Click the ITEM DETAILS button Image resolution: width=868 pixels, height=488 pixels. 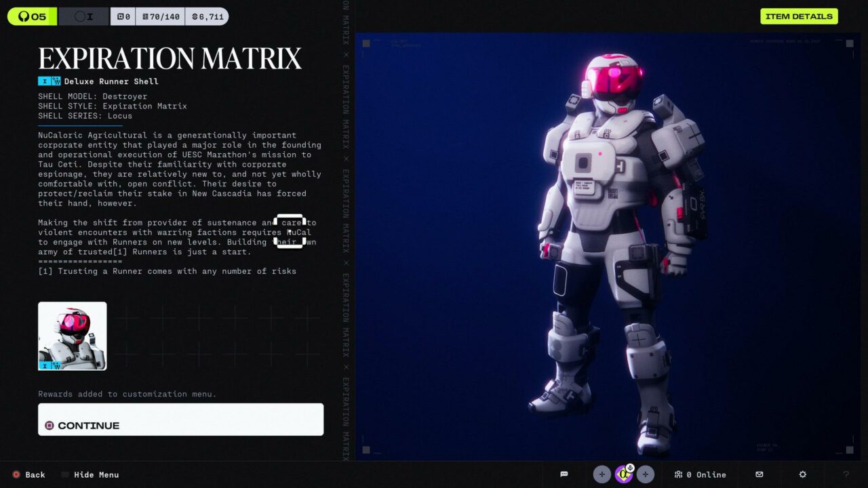pos(799,16)
